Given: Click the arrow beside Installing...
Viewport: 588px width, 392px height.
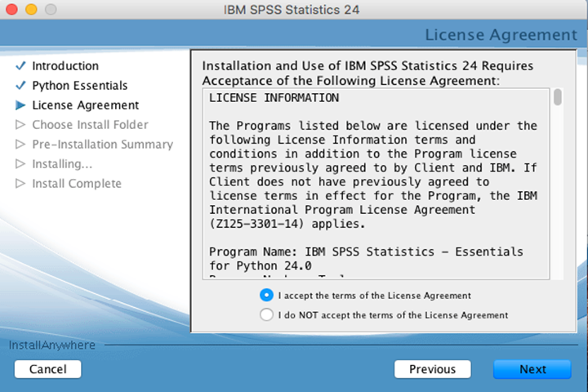Looking at the screenshot, I should pos(20,164).
